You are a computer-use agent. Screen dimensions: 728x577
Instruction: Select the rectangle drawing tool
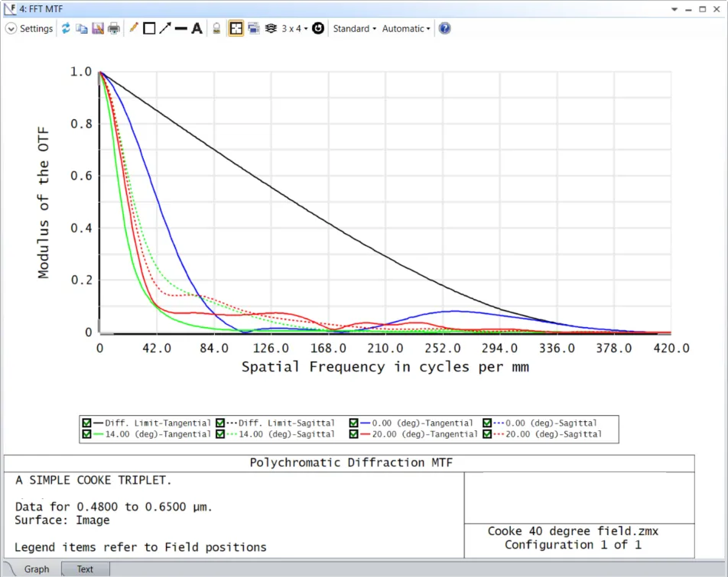(149, 28)
